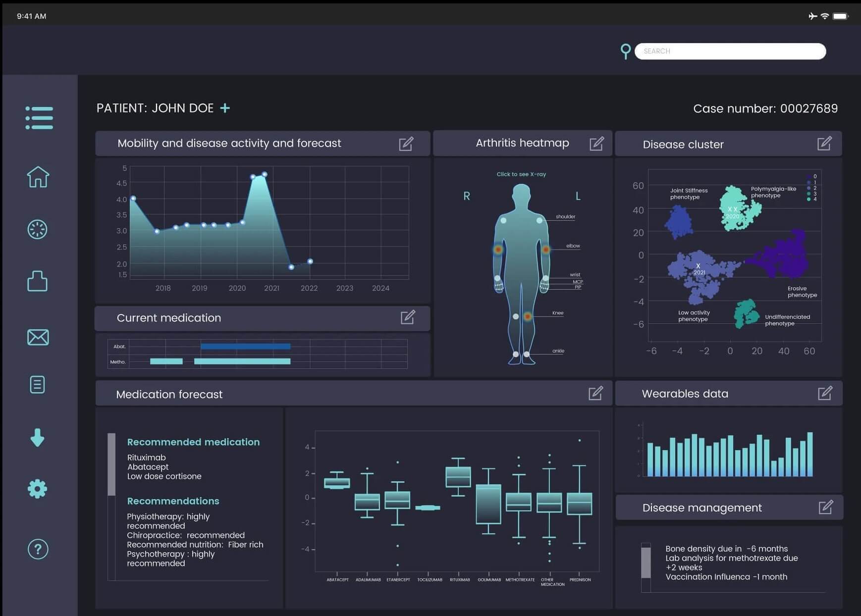
Task: Go to Home via sidebar house icon
Action: point(38,176)
